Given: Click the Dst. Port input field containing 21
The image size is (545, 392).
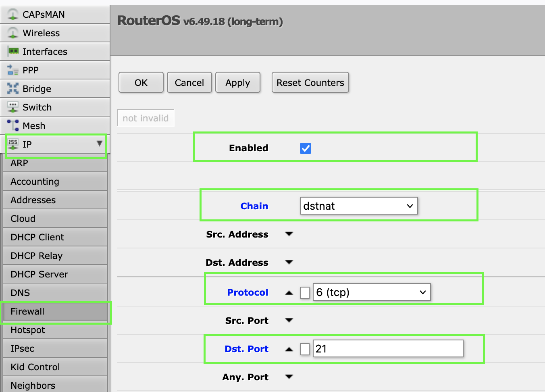Looking at the screenshot, I should (x=388, y=348).
